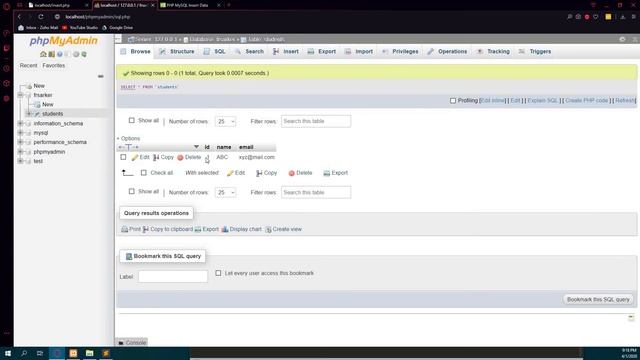Click With selected Copy icon
640x360 pixels.
259,173
